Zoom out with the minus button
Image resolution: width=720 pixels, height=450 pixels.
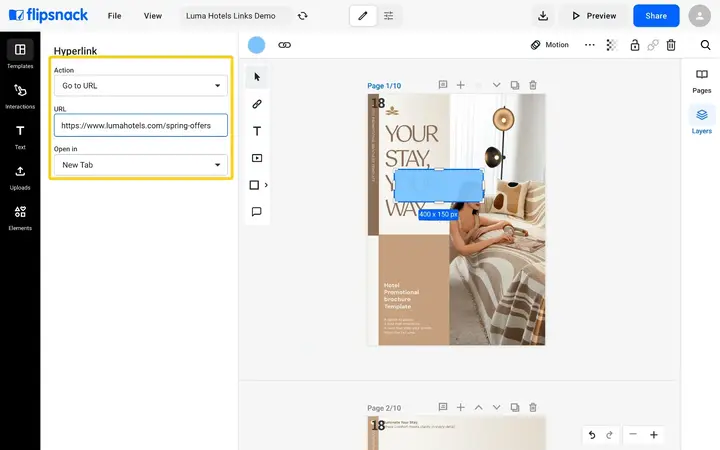point(633,434)
